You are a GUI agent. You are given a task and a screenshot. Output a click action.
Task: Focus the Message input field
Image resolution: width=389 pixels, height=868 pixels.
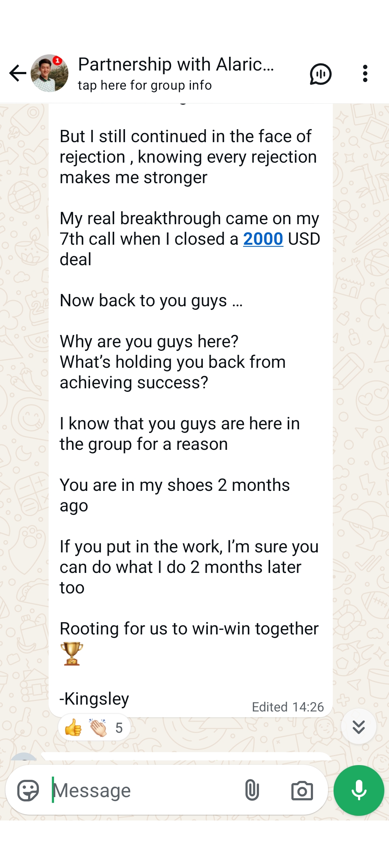(x=144, y=790)
